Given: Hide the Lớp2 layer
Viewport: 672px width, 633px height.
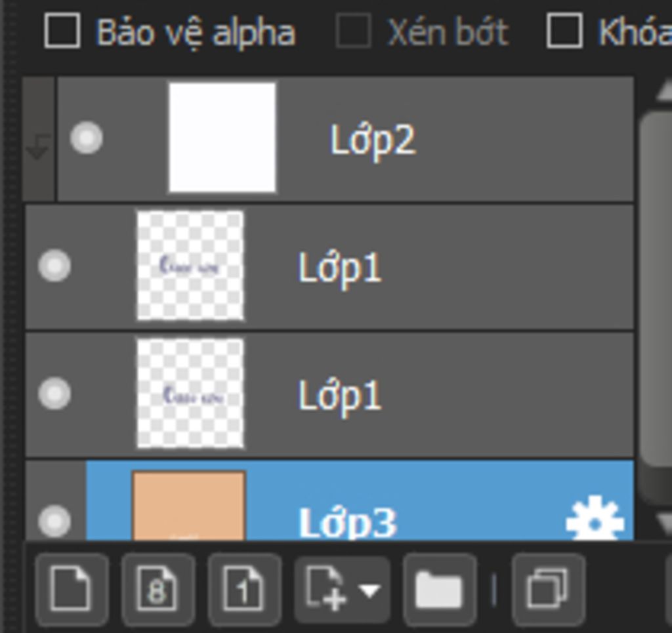Looking at the screenshot, I should coord(87,138).
